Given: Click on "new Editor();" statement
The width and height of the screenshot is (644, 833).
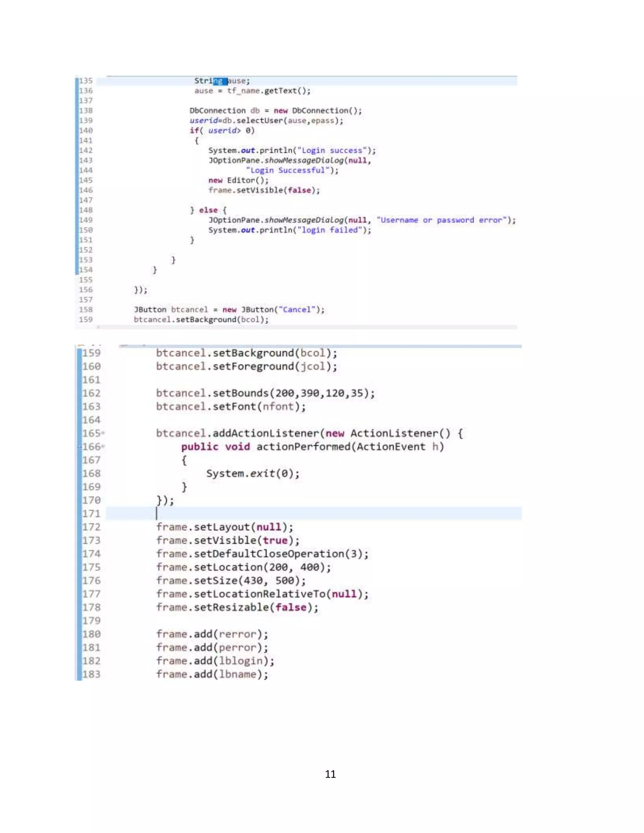Looking at the screenshot, I should pyautogui.click(x=238, y=180).
